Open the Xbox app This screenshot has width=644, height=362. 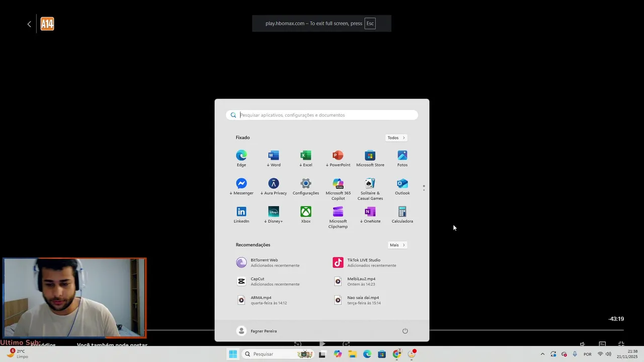pyautogui.click(x=306, y=215)
